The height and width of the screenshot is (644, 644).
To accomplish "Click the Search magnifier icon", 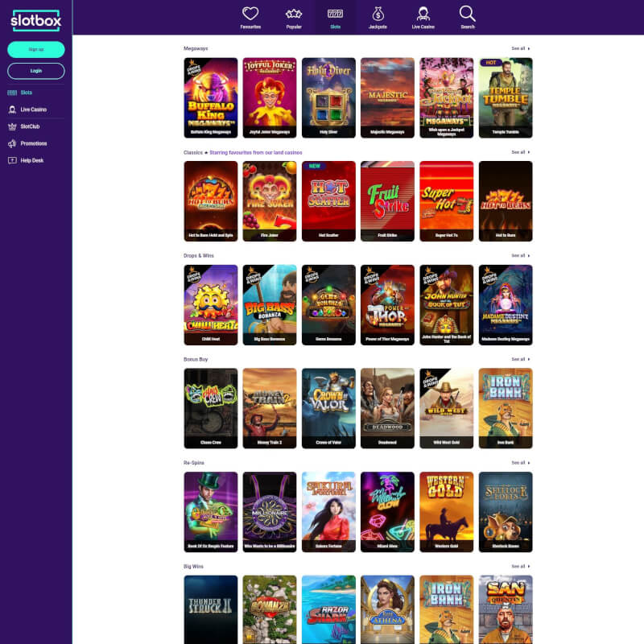I will pyautogui.click(x=468, y=14).
